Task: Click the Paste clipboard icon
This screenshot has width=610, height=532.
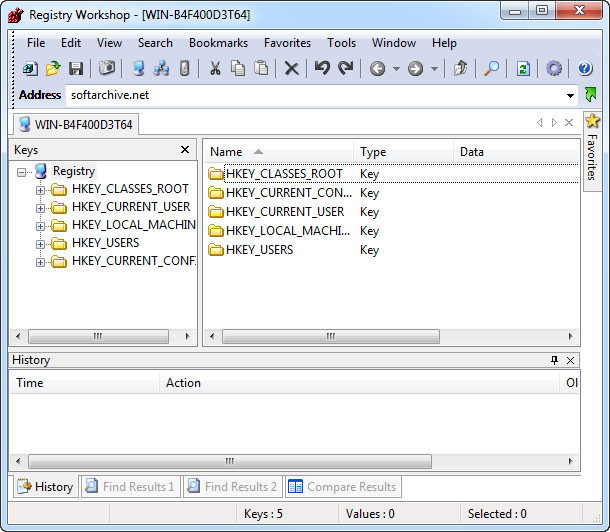Action: pos(261,68)
